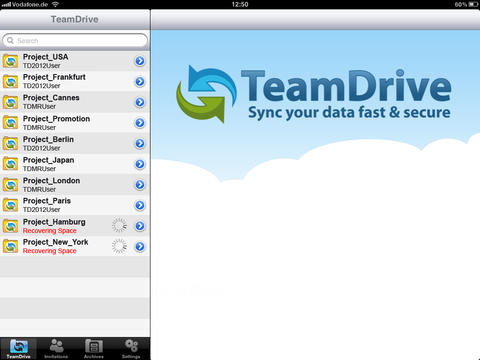480x360 pixels.
Task: Go to the Archives tab
Action: click(94, 349)
